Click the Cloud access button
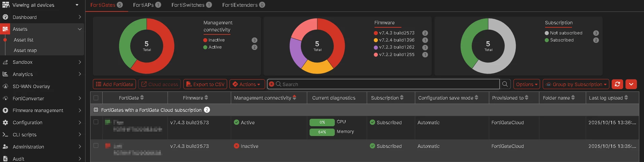This screenshot has width=644, height=162. pos(159,84)
